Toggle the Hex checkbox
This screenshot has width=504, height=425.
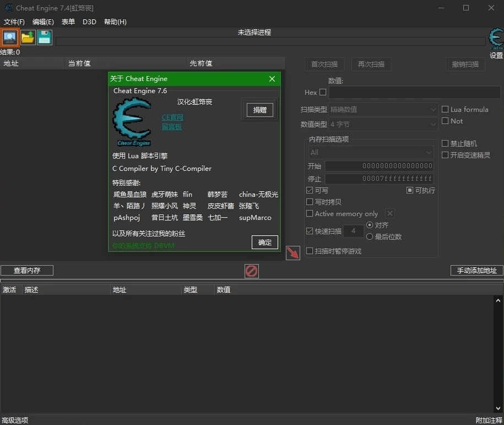click(x=323, y=93)
